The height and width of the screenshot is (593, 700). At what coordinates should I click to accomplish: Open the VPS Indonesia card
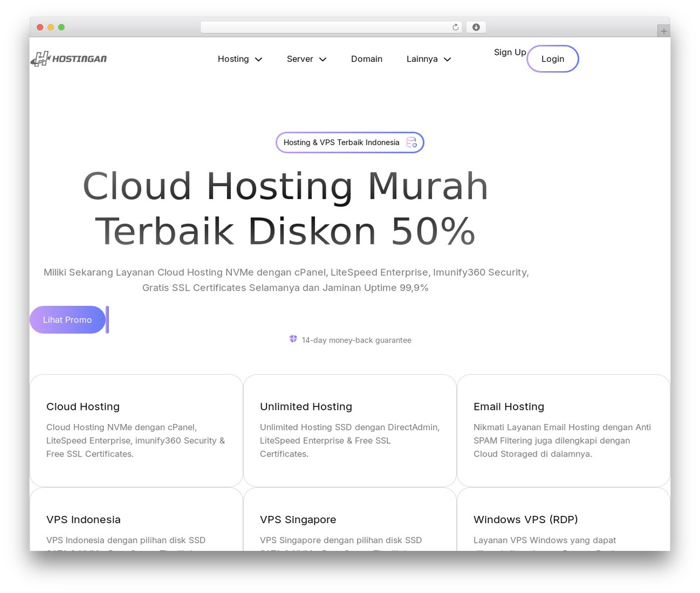pyautogui.click(x=136, y=519)
